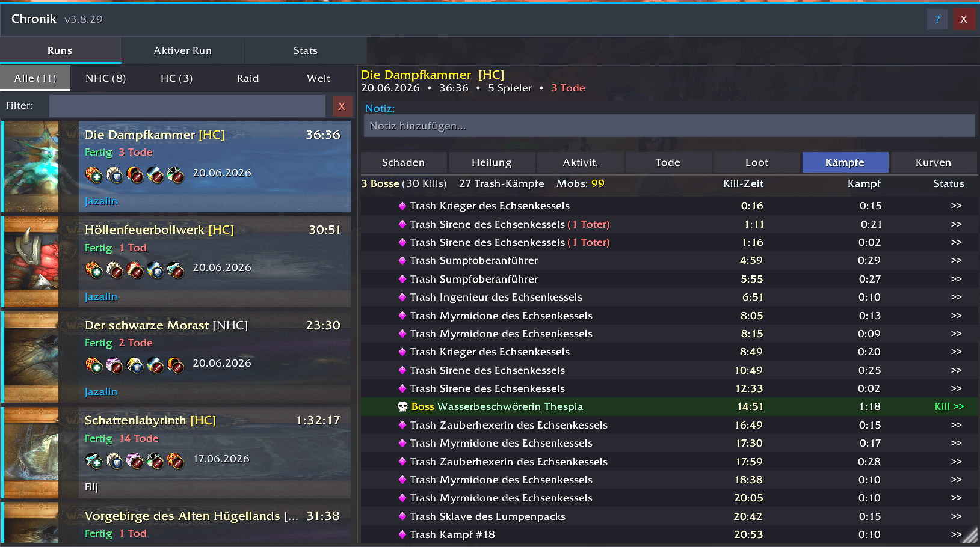Viewport: 980px width, 547px height.
Task: Click the skull icon beside Boss Wasserbeschwörerin Thespia
Action: pyautogui.click(x=403, y=406)
